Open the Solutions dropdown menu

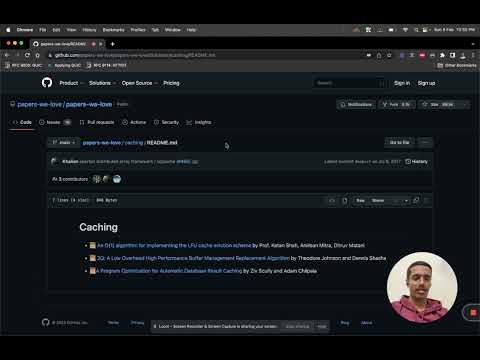point(102,83)
